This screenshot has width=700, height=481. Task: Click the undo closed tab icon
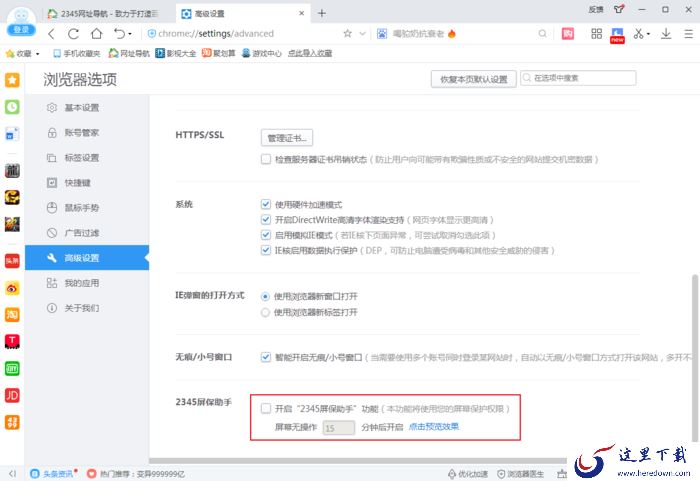(x=119, y=33)
